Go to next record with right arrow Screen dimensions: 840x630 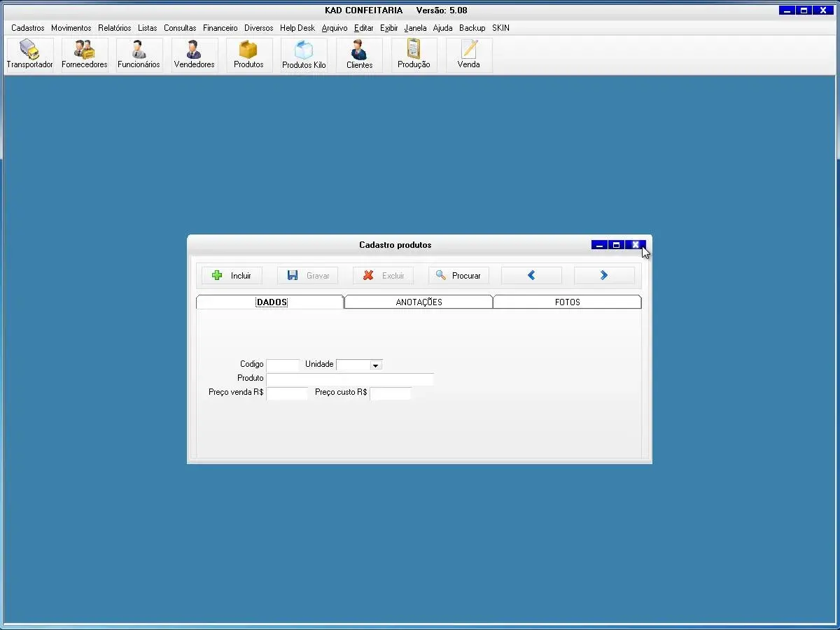(603, 276)
